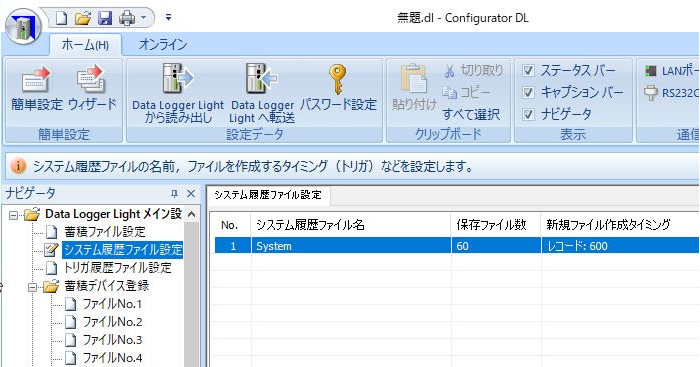
Task: Toggle the ステータス バー checkbox
Action: [529, 71]
